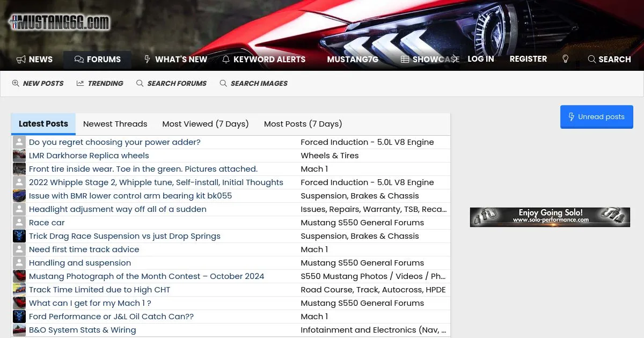Open S550 Mustang Photos / Videos forum link
644x338 pixels.
(373, 276)
